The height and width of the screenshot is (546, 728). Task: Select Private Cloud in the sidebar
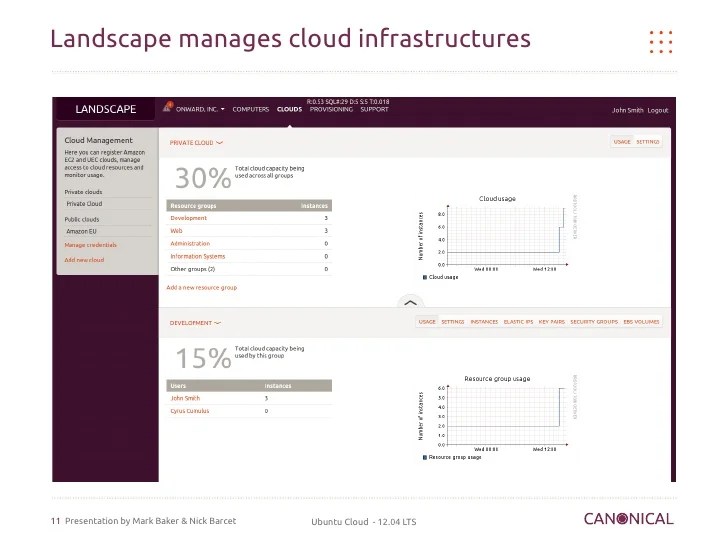pyautogui.click(x=84, y=204)
